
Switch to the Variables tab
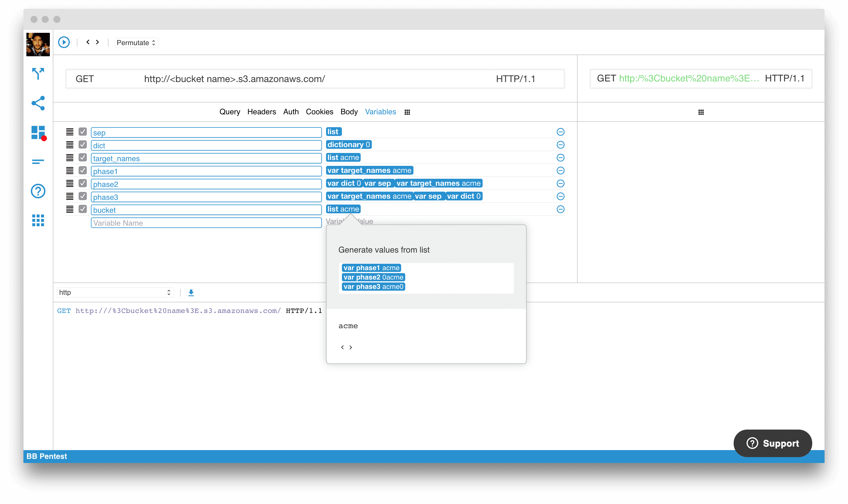click(x=381, y=112)
